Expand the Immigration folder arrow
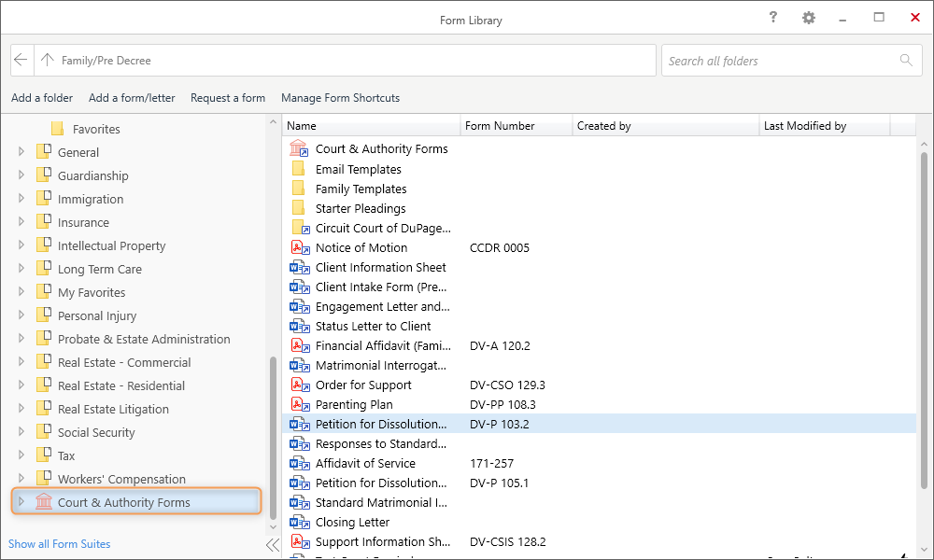This screenshot has height=560, width=934. [x=21, y=199]
